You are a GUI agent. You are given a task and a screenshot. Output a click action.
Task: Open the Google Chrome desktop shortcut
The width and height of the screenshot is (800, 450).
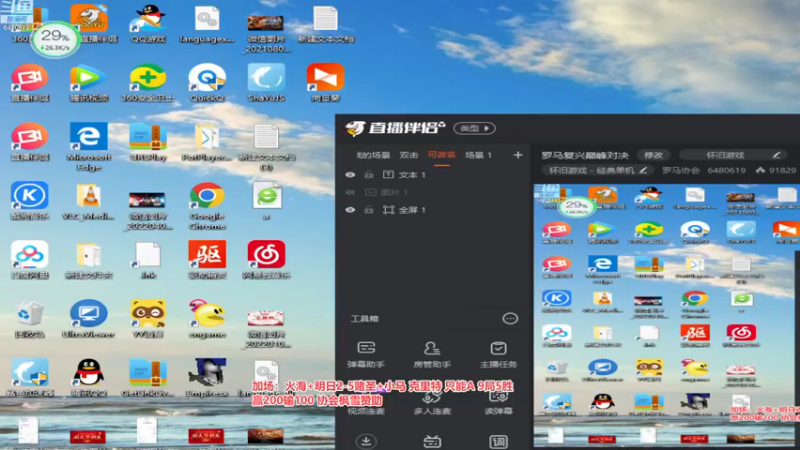click(207, 206)
